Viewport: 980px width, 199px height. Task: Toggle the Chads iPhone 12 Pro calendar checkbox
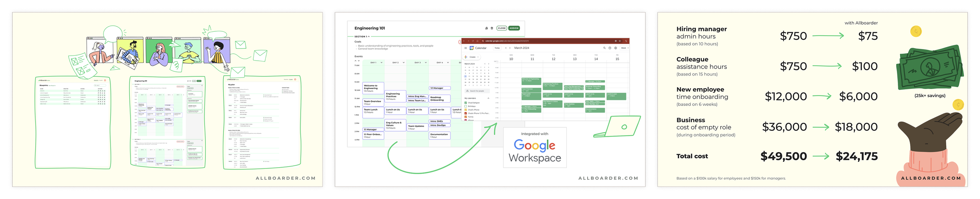coord(466,113)
